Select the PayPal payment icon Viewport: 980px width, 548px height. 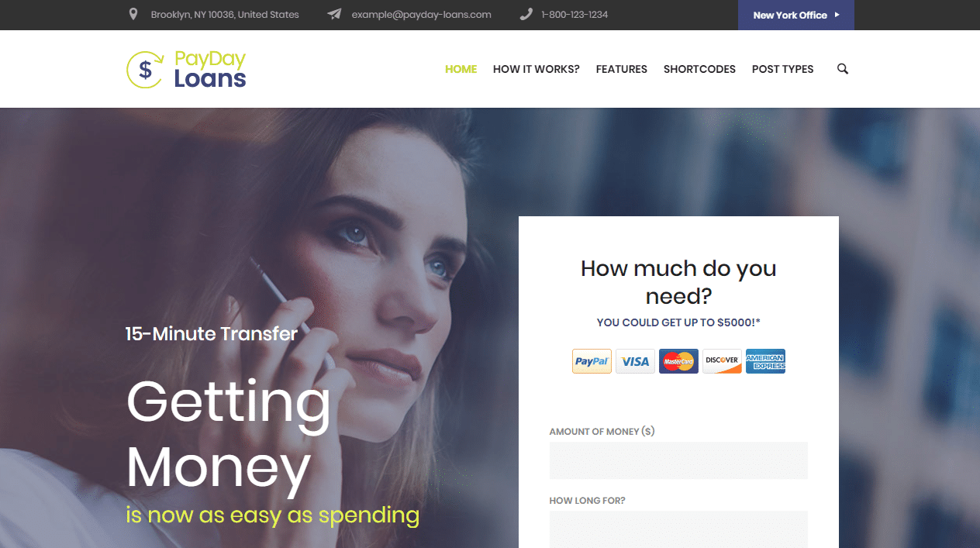coord(592,361)
